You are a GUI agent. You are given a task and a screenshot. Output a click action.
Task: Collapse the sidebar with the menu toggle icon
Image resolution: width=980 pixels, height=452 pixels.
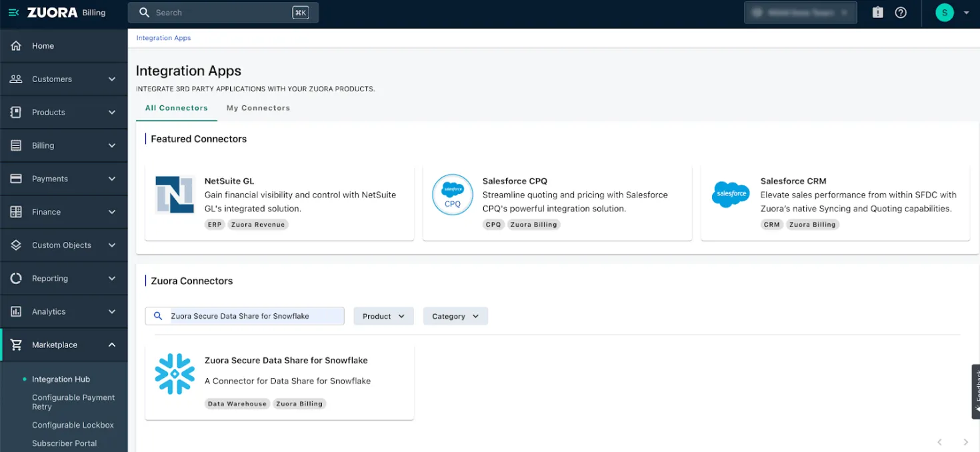tap(13, 13)
